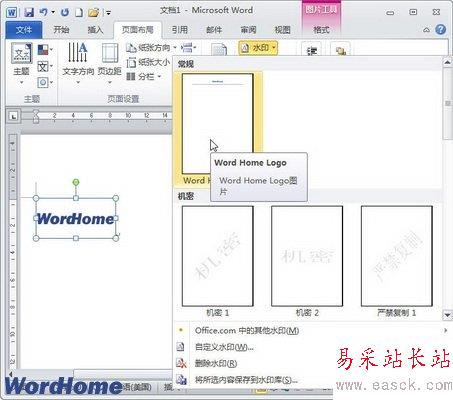This screenshot has width=453, height=400.
Task: Open the 分栏 Columns dropdown
Action: (x=144, y=77)
